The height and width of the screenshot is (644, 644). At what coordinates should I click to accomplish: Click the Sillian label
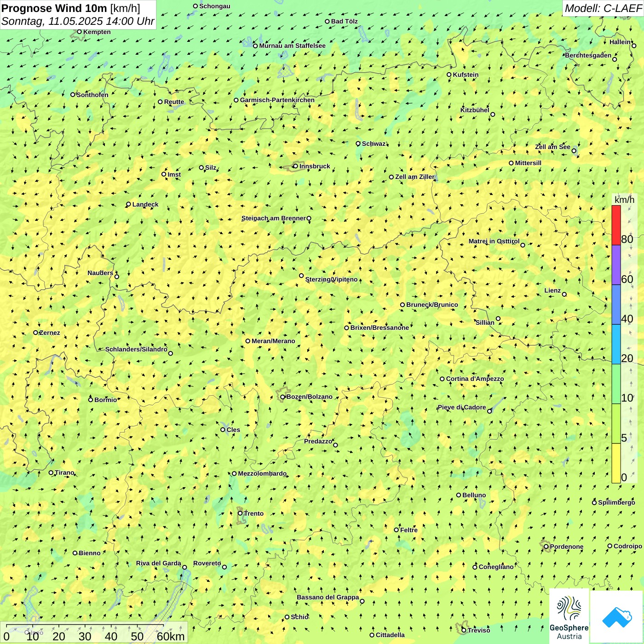(485, 322)
